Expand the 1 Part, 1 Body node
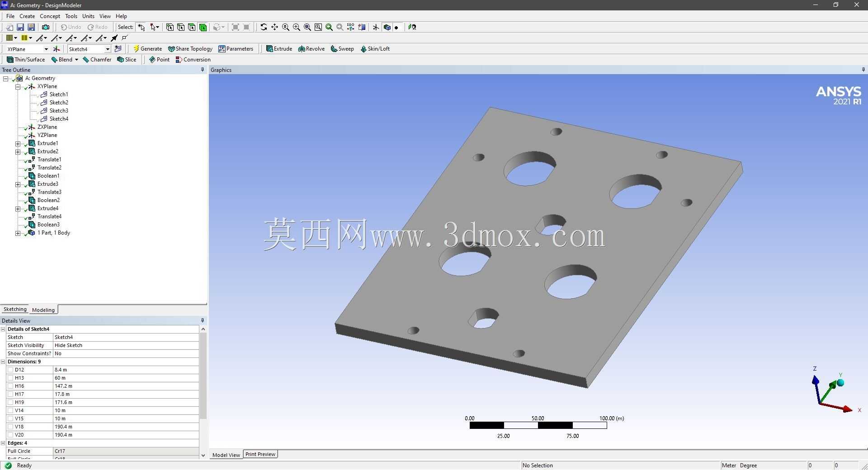Viewport: 868px width, 470px height. click(18, 233)
